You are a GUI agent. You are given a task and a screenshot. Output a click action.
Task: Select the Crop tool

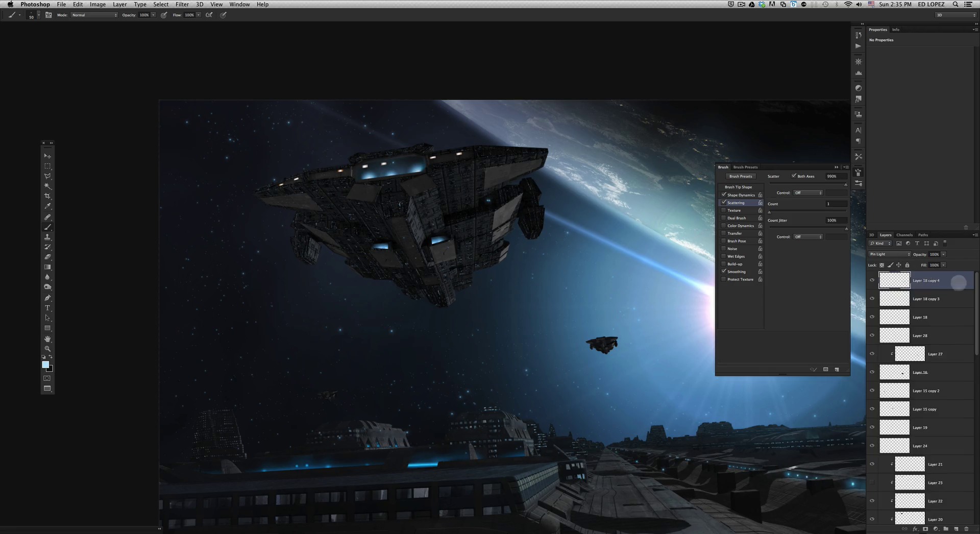point(47,197)
